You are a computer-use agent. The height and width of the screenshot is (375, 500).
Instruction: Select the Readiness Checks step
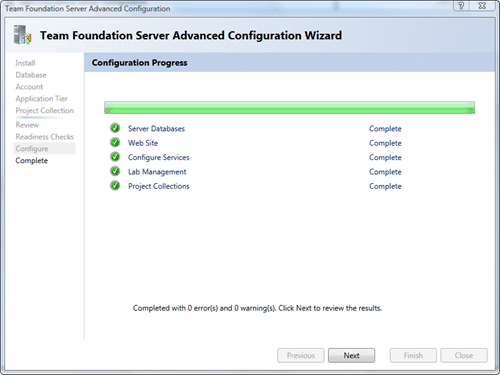pos(45,137)
